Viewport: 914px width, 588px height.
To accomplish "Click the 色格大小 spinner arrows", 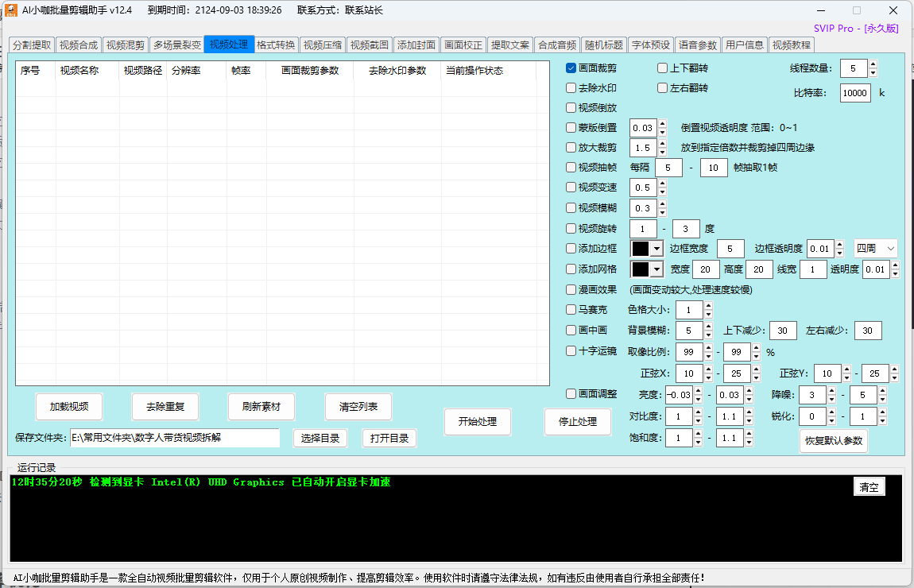I will [x=708, y=310].
